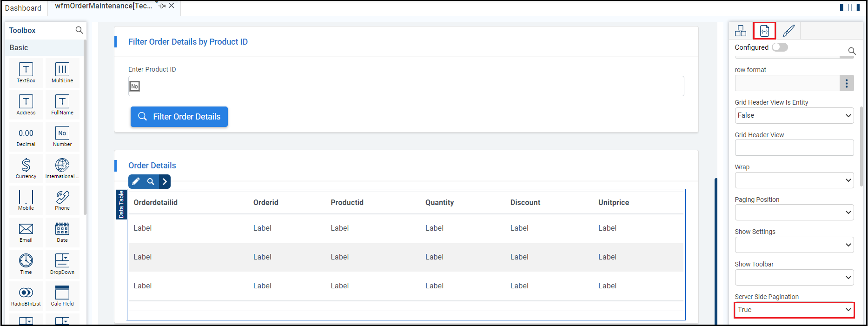Click the Email toolbox control

[26, 233]
